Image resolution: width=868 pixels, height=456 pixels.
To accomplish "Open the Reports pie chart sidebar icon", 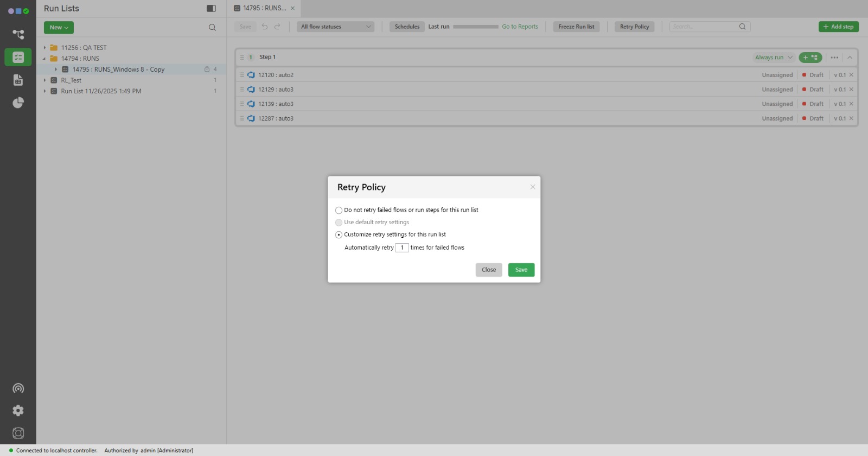I will [x=18, y=103].
